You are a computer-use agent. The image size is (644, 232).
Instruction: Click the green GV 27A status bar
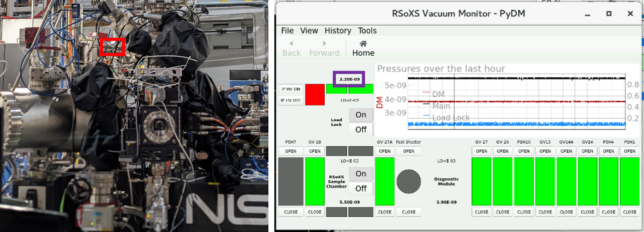(x=385, y=181)
